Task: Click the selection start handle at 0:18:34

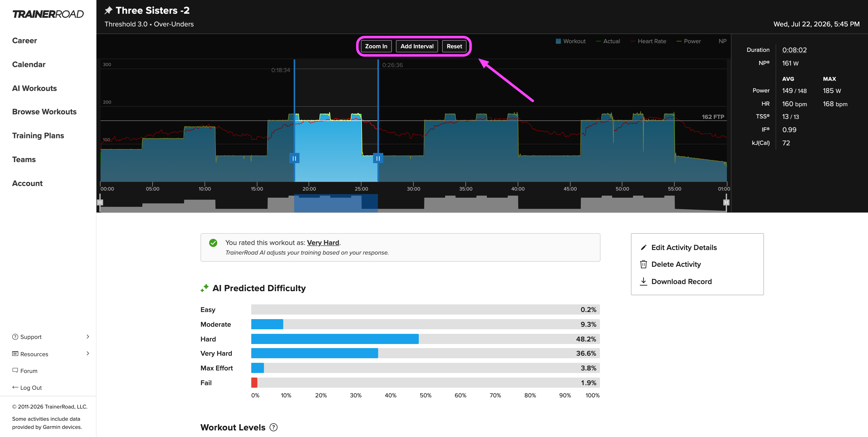Action: click(x=294, y=158)
